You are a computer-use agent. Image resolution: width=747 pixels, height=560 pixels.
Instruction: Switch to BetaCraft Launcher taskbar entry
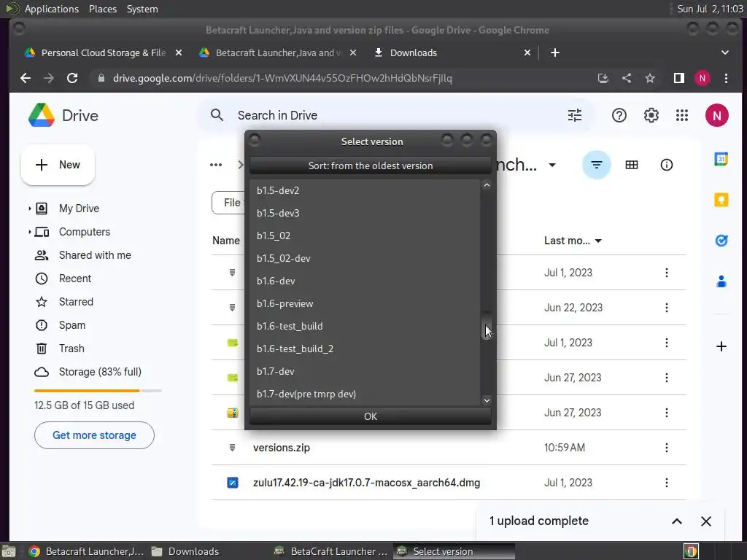[x=332, y=551]
